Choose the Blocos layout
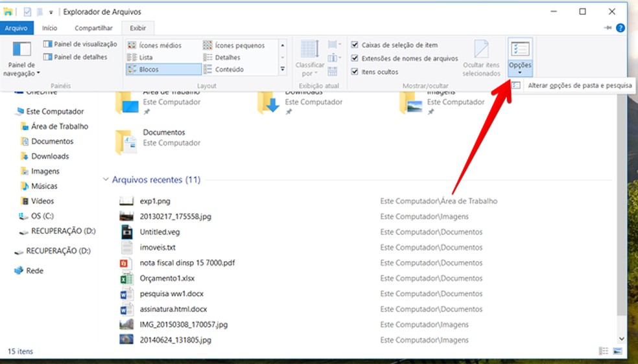 (x=163, y=69)
